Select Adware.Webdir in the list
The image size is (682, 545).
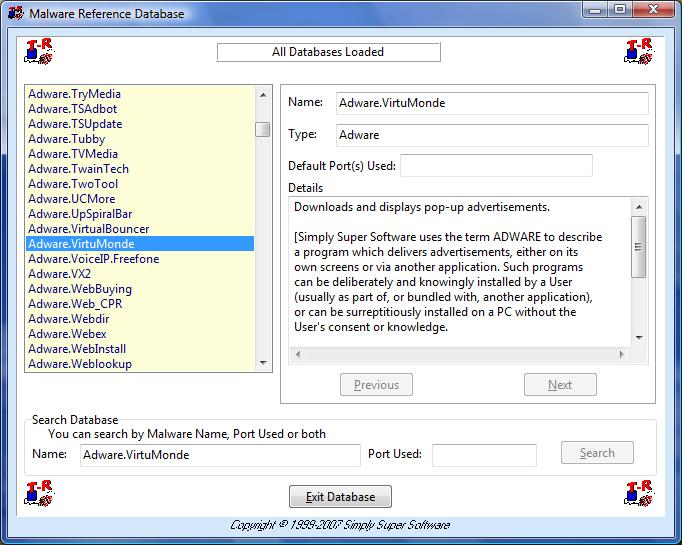(x=140, y=319)
